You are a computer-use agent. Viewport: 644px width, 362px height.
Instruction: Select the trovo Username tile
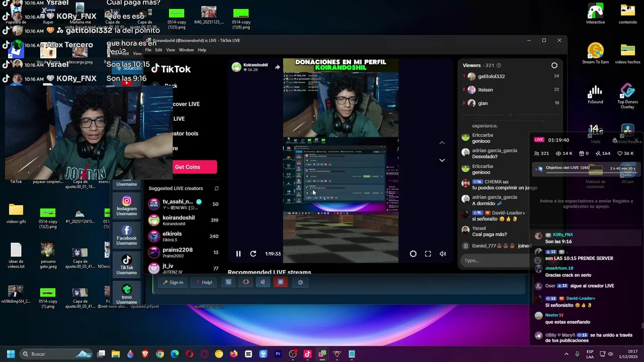(127, 294)
